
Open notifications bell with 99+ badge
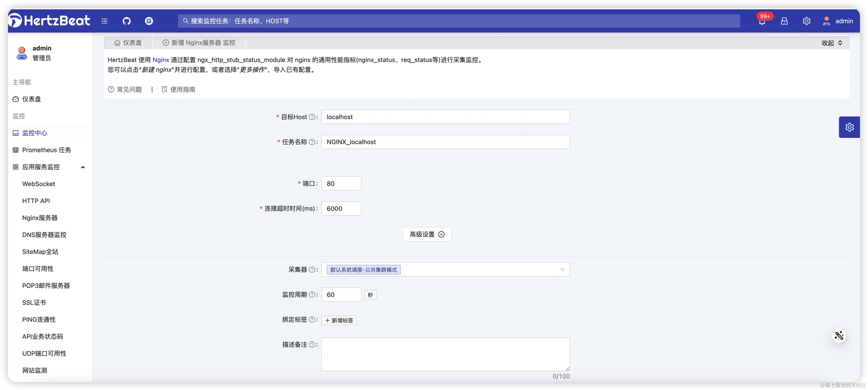tap(762, 21)
